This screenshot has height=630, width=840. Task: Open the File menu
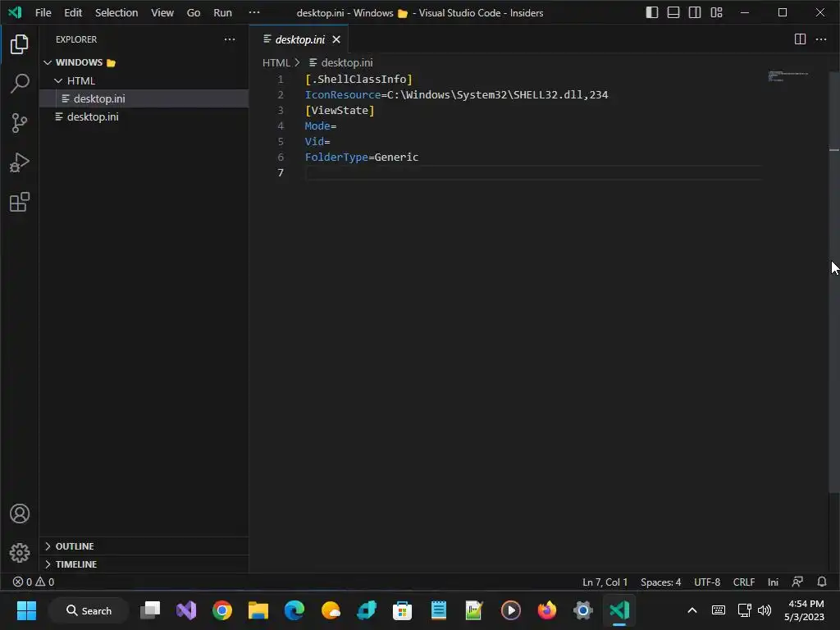click(43, 12)
